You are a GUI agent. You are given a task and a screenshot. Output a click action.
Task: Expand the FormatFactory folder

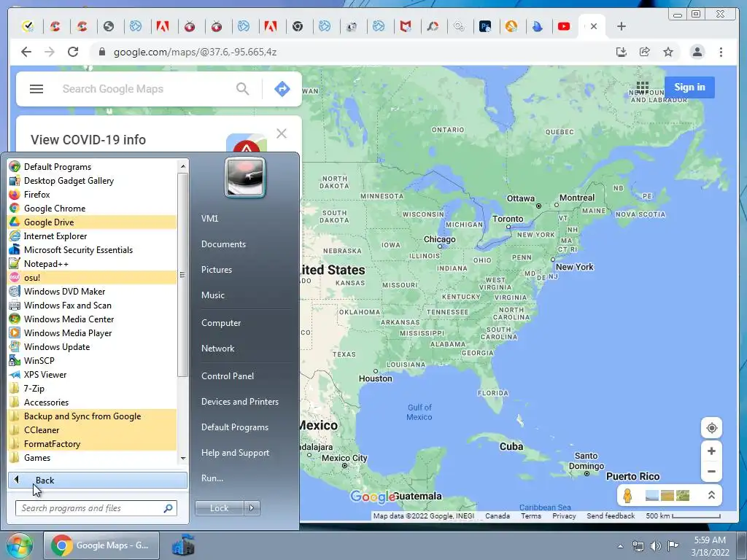[x=52, y=443]
